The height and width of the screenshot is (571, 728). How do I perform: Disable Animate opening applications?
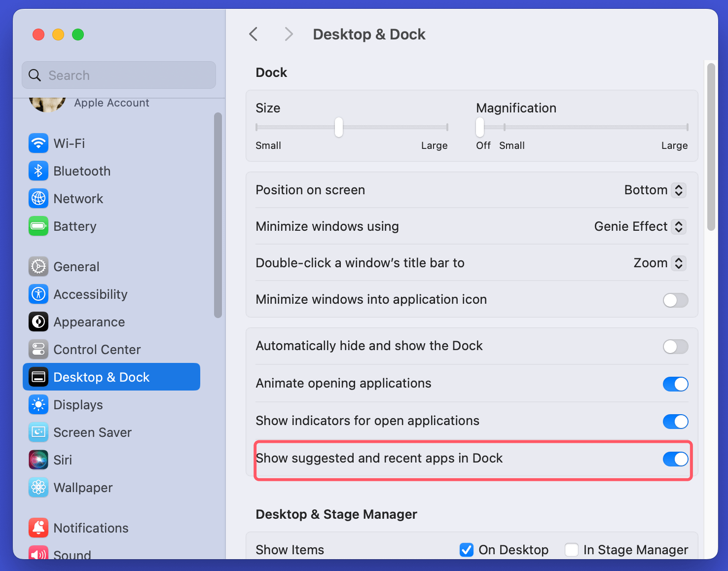(675, 384)
